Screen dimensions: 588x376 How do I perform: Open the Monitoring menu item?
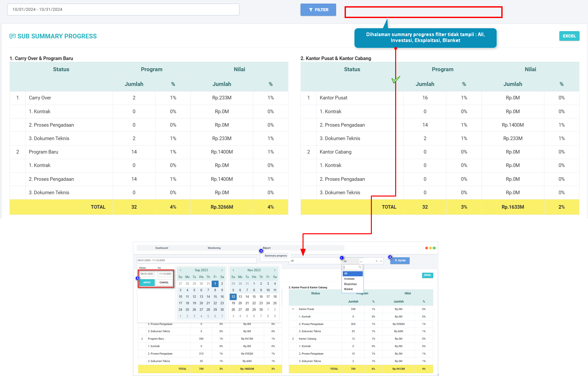click(214, 248)
